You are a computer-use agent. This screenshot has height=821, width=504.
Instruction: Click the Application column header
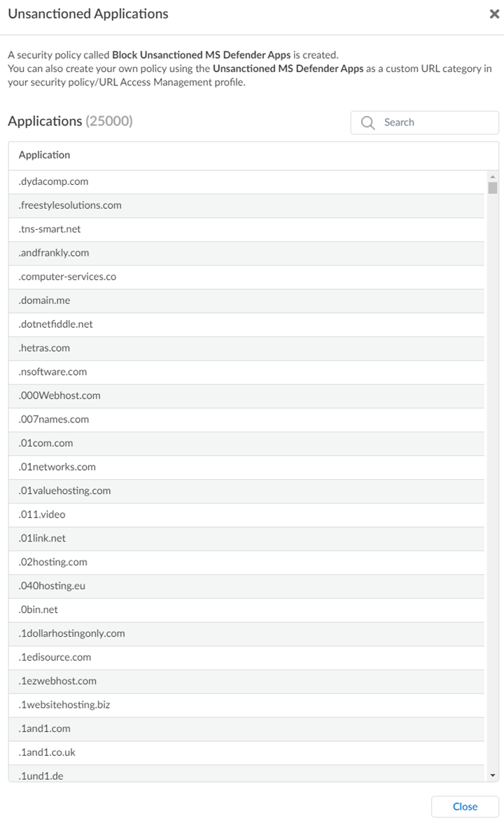[x=45, y=155]
